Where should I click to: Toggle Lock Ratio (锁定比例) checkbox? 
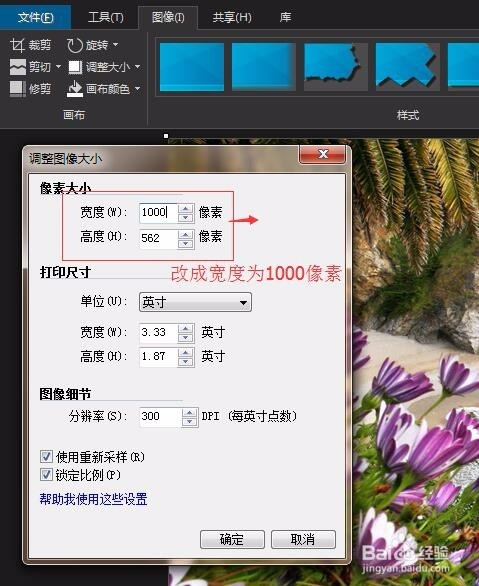(x=46, y=475)
